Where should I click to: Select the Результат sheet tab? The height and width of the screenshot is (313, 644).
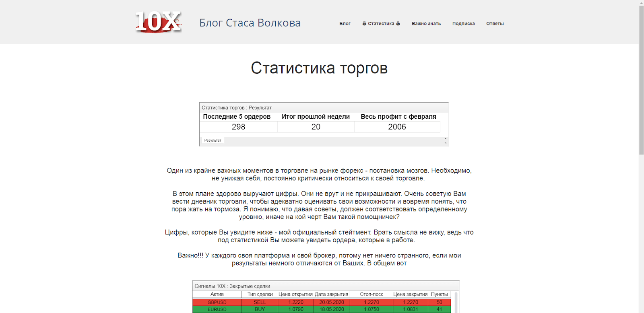tap(213, 140)
